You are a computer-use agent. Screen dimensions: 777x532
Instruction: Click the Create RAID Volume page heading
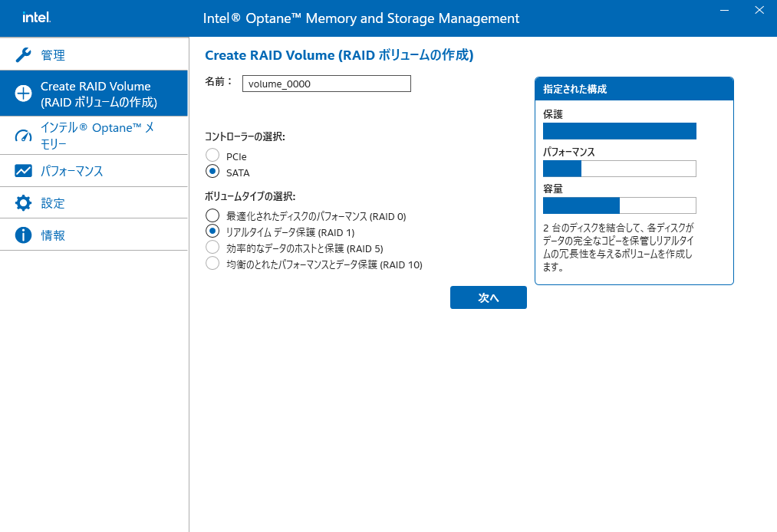click(x=339, y=55)
